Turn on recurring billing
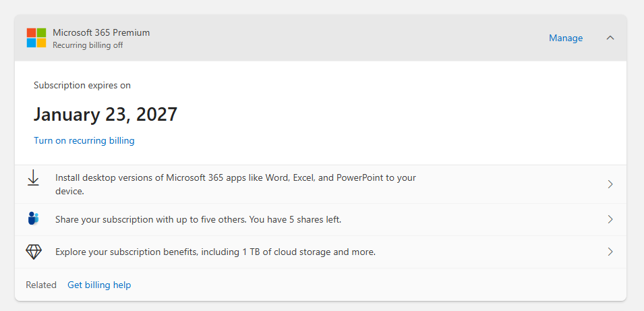 [84, 140]
